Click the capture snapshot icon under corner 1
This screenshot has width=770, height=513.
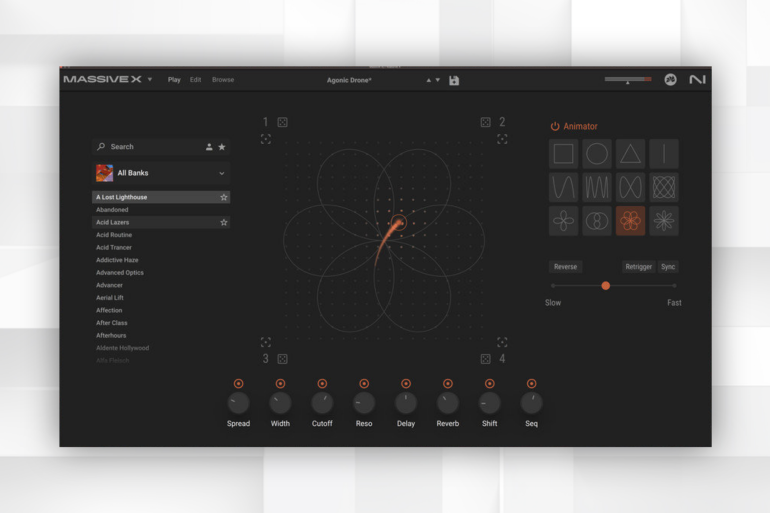[x=266, y=139]
